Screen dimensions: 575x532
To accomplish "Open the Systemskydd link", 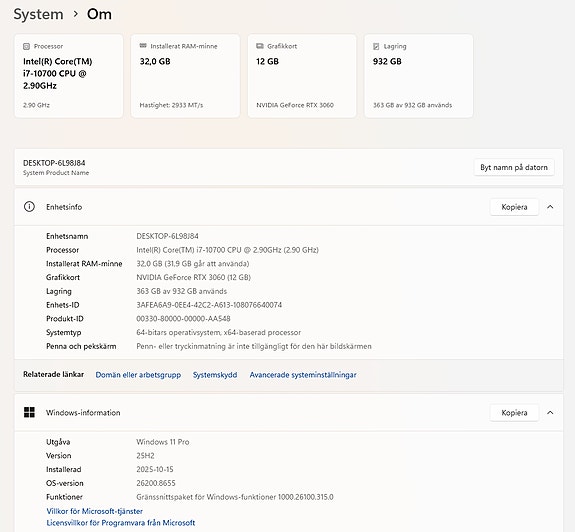I will coord(215,375).
